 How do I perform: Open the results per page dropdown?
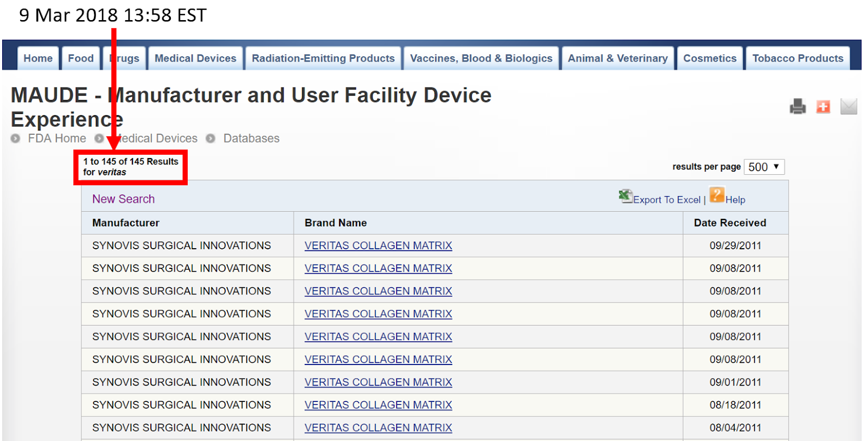tap(764, 167)
